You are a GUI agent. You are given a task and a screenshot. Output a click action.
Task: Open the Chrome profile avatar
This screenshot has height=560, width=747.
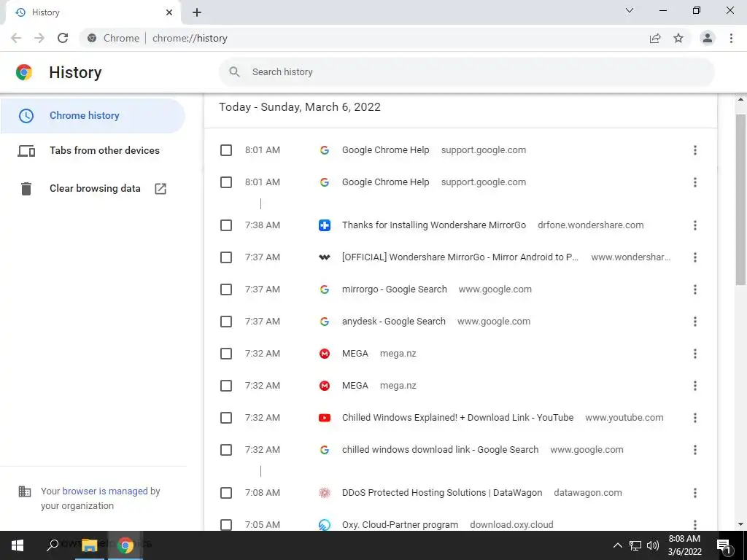[x=708, y=38]
